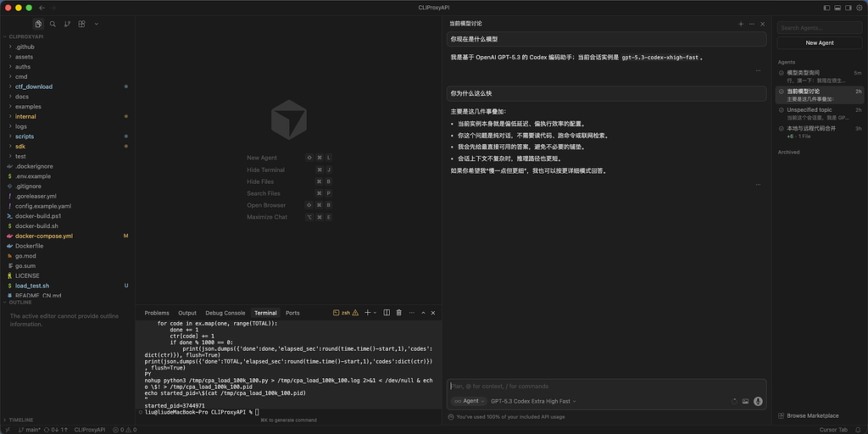Open the new terminal profile dropdown arrow

point(376,313)
